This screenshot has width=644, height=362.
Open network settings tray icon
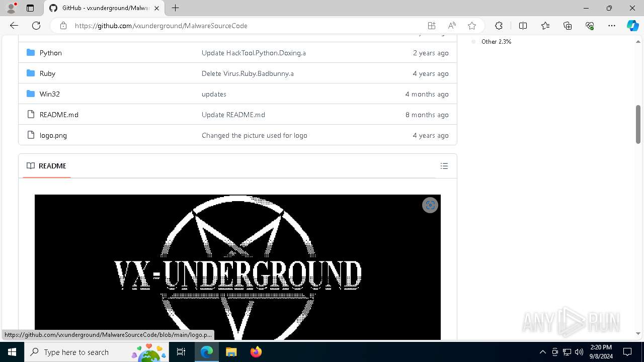click(567, 352)
